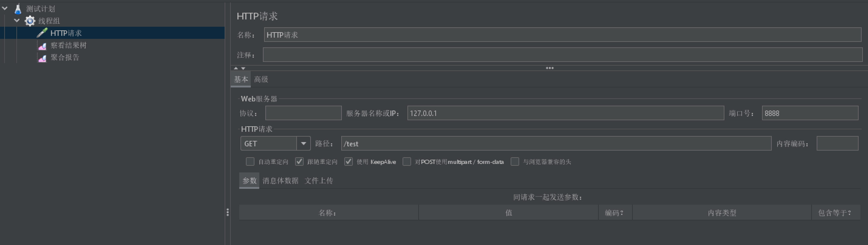
Task: Click the 名称 input field
Action: pyautogui.click(x=562, y=35)
